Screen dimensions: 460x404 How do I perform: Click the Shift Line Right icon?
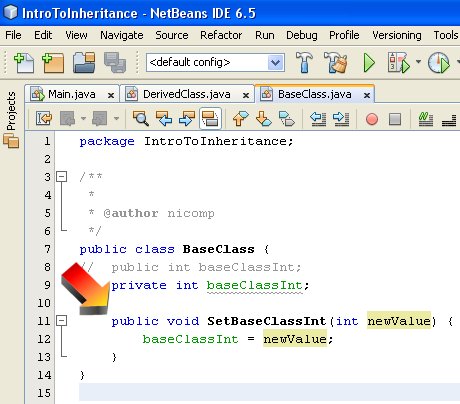pyautogui.click(x=341, y=118)
